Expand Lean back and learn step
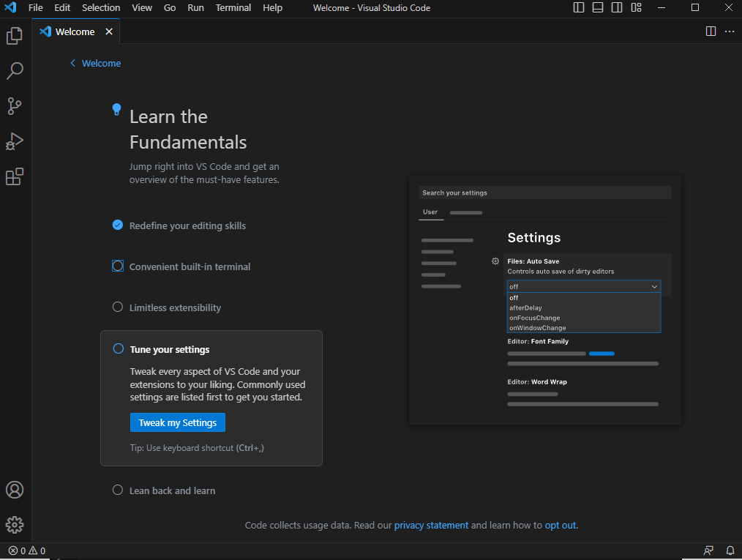Image resolution: width=742 pixels, height=560 pixels. pos(172,491)
